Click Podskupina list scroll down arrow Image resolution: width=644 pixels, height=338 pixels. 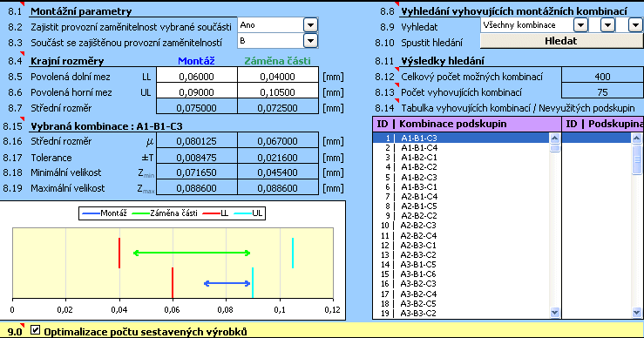[x=637, y=313]
